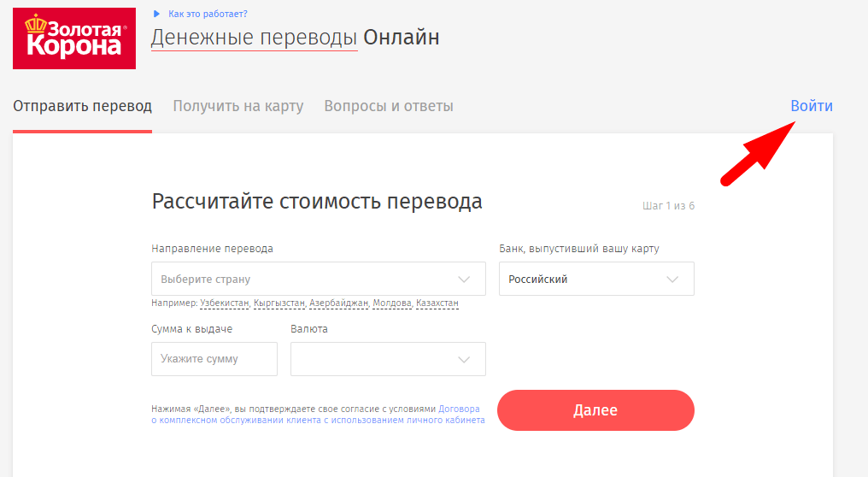
Task: Open the Валюта currency dropdown
Action: click(x=388, y=359)
